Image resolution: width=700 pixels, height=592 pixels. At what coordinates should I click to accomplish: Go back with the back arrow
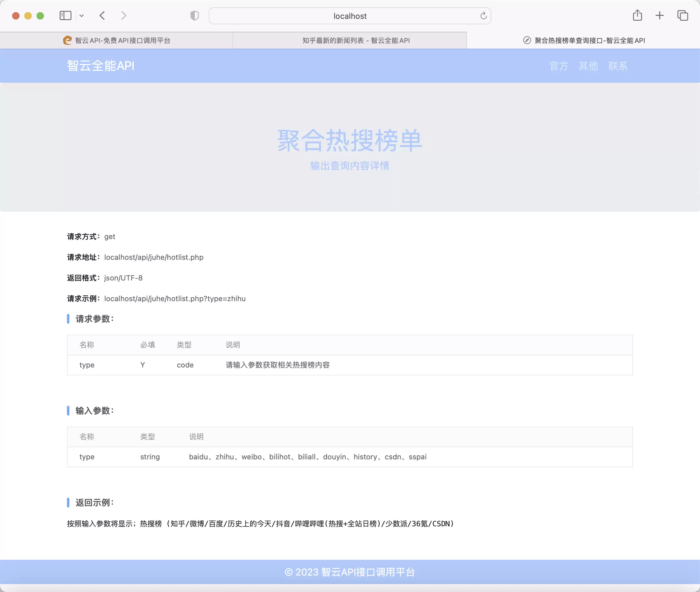click(102, 16)
